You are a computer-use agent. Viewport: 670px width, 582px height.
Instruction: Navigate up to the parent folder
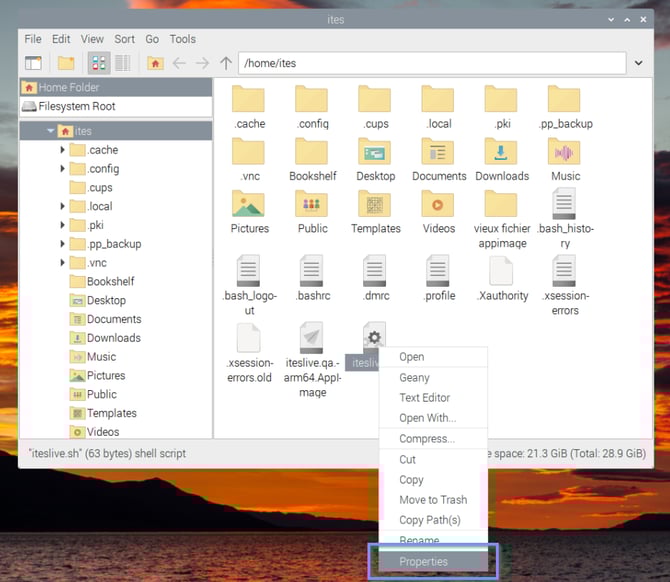coord(226,63)
